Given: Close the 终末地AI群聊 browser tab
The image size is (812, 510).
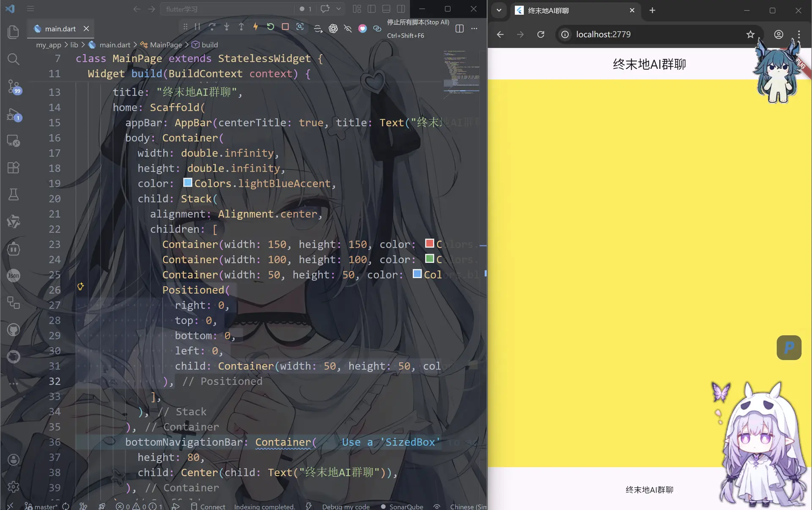Looking at the screenshot, I should click(632, 10).
